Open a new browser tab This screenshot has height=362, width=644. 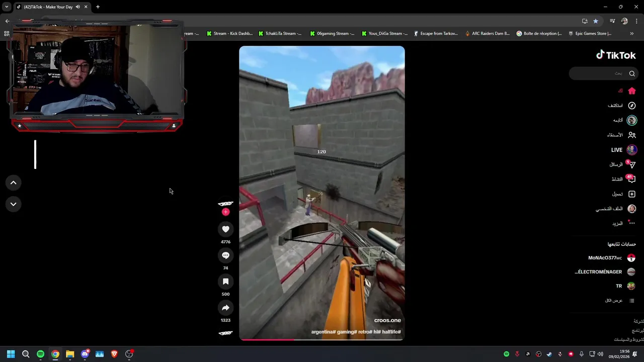(98, 7)
